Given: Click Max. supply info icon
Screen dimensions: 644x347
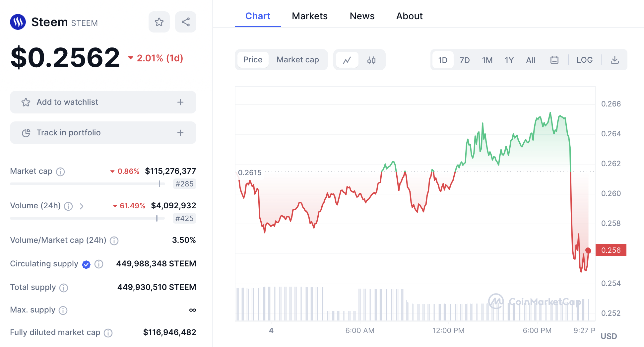Looking at the screenshot, I should [x=63, y=311].
